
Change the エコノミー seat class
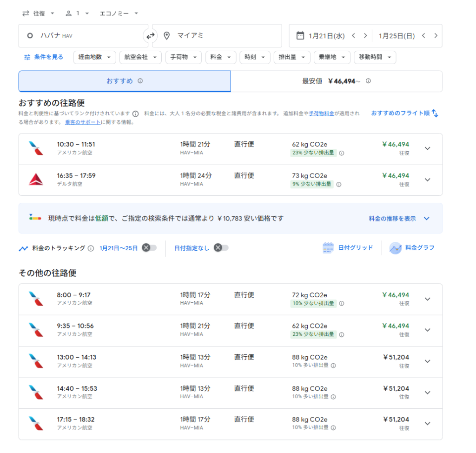point(119,13)
